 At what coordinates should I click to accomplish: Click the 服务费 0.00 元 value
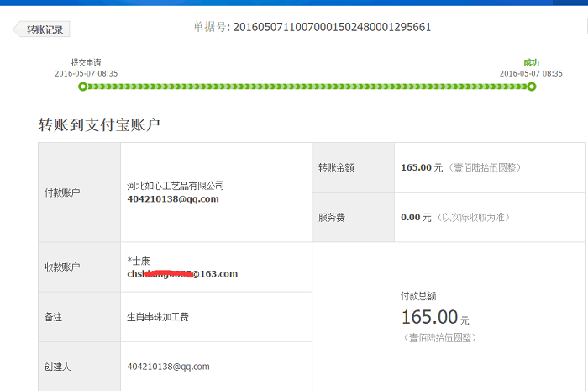tap(417, 217)
